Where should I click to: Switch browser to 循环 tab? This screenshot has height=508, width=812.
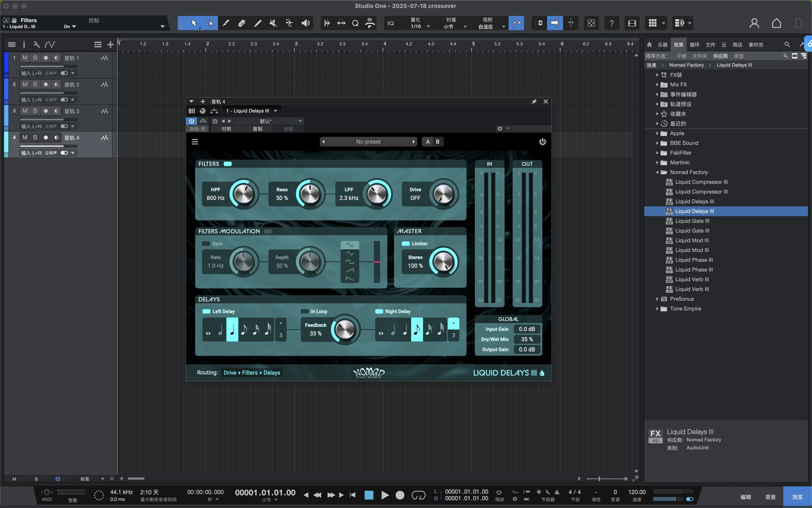click(x=694, y=44)
